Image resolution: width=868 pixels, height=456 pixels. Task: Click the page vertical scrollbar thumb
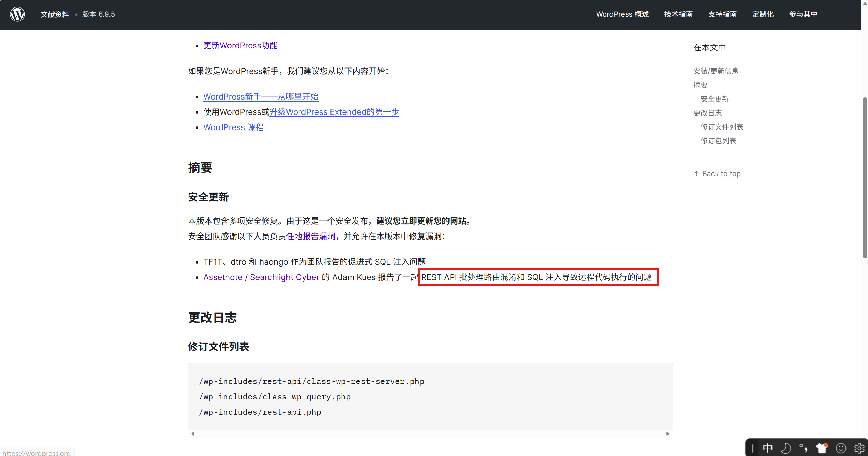click(x=865, y=178)
